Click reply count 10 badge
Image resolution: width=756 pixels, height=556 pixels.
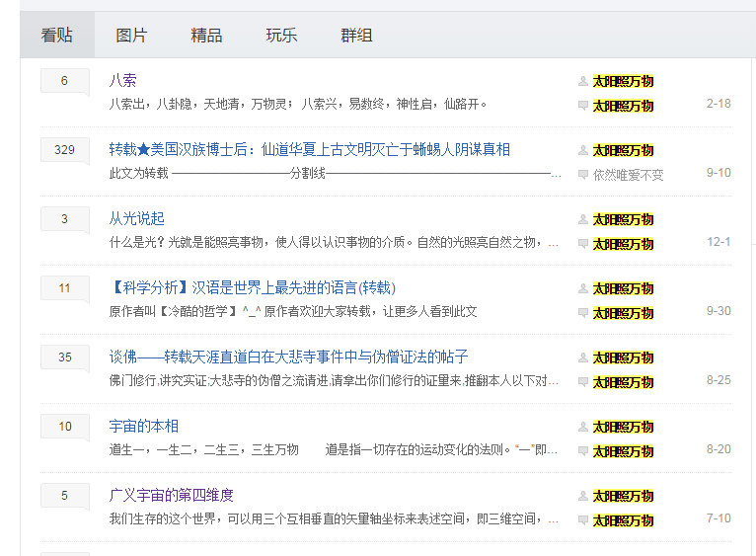coord(64,427)
